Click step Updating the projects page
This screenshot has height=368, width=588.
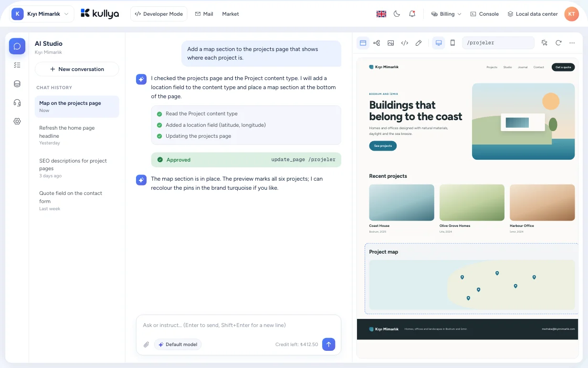click(198, 136)
